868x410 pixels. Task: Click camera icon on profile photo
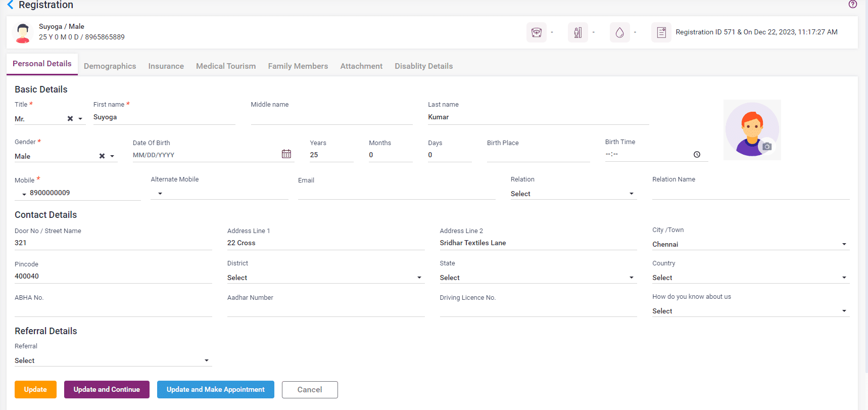(x=767, y=147)
